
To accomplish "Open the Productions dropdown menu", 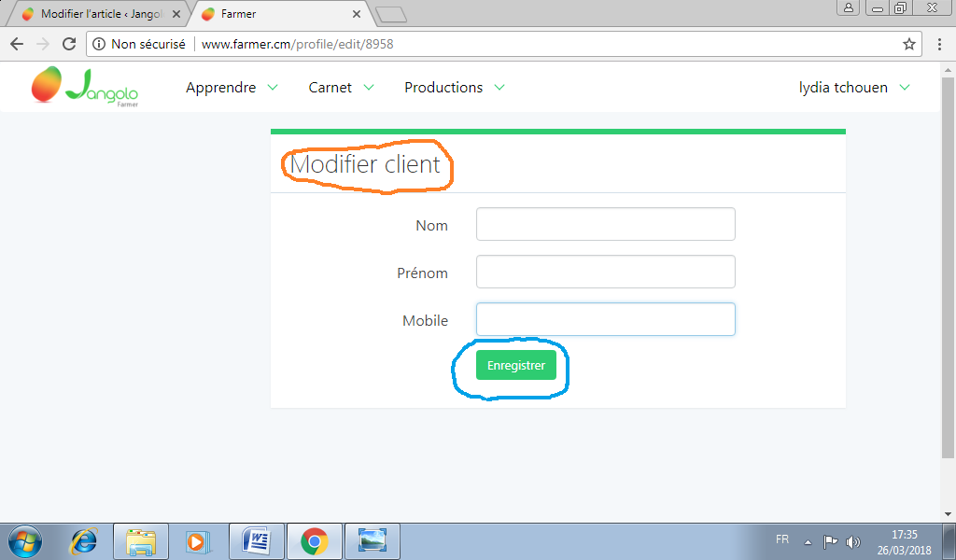I will tap(455, 87).
